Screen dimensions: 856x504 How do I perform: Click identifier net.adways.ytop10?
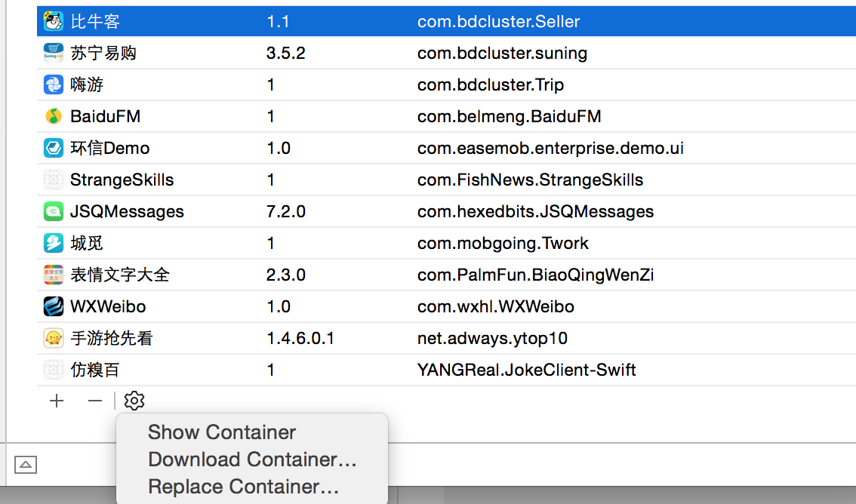[x=492, y=338]
